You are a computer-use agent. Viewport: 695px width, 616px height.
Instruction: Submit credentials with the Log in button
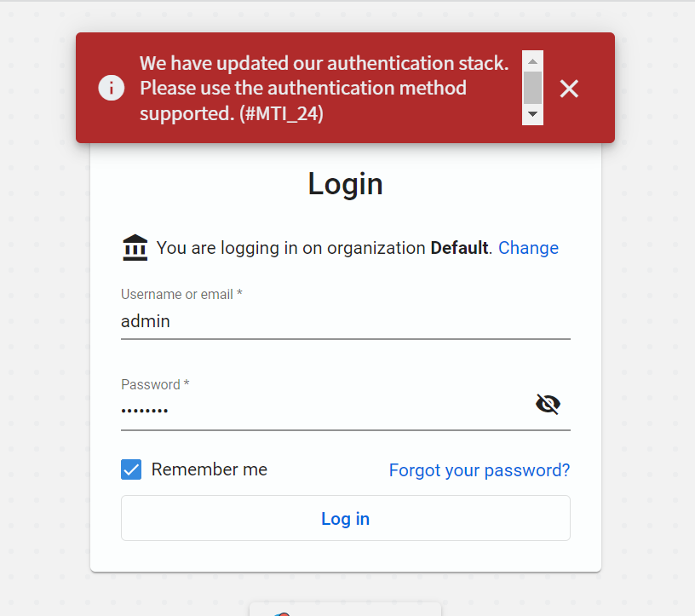(x=346, y=518)
